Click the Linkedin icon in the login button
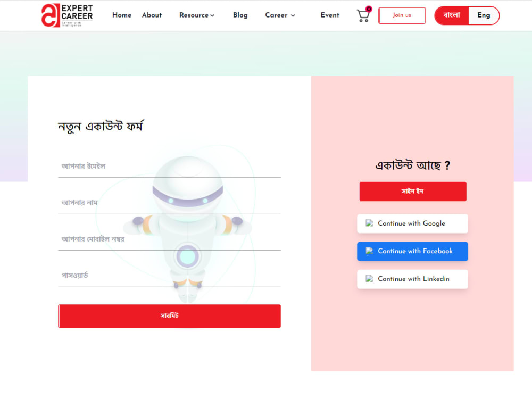This screenshot has height=399, width=532. coord(369,279)
